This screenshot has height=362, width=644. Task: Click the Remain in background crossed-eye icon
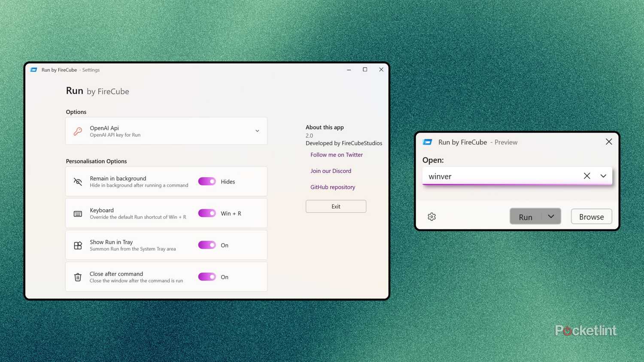78,182
